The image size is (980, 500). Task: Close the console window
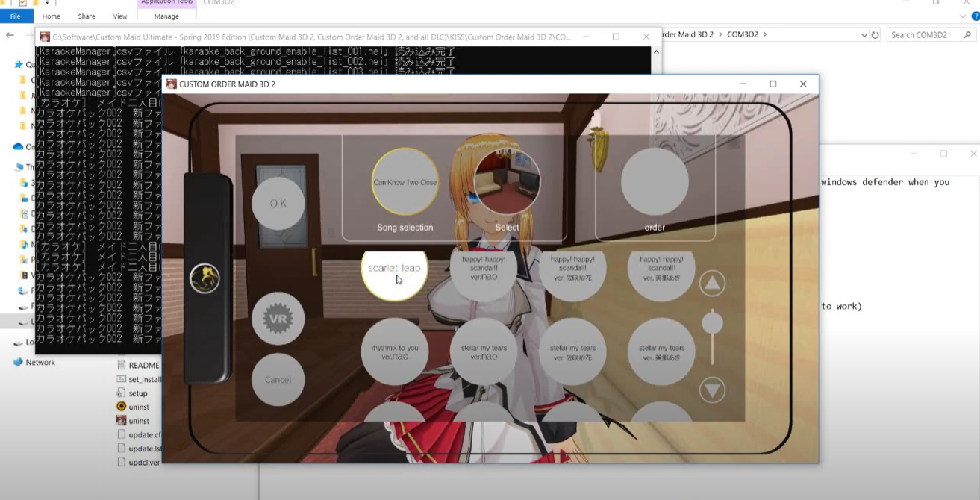tap(646, 37)
